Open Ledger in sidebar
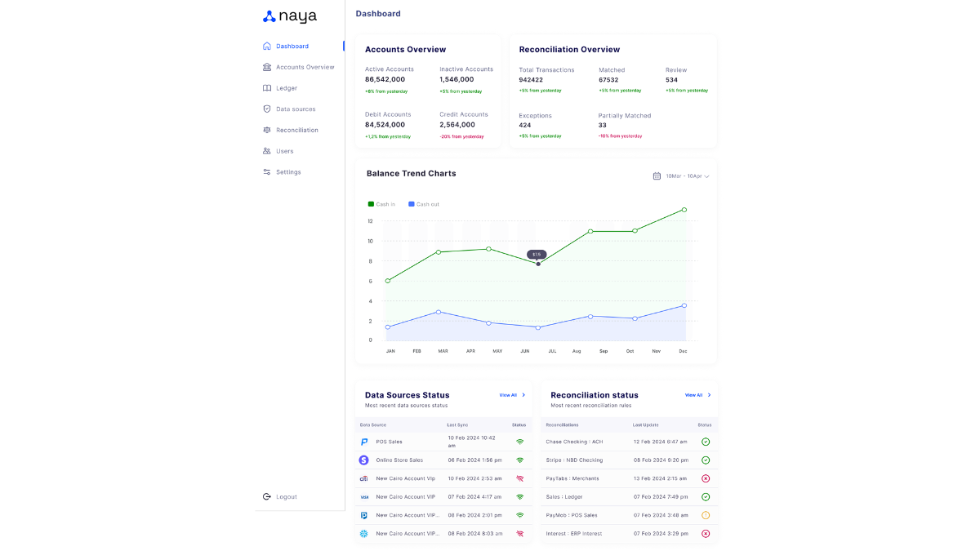Screen dimensions: 980x551 287,88
